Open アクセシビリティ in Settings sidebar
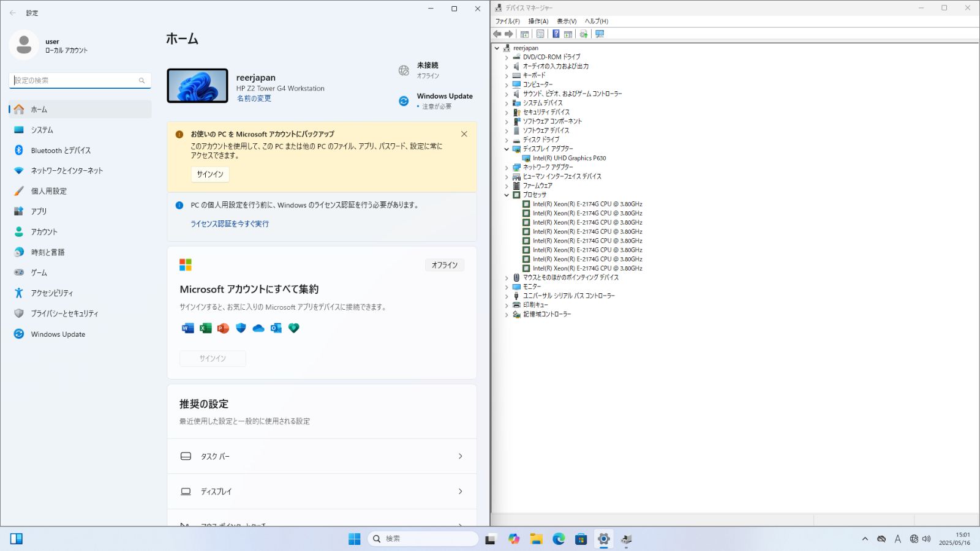 (x=80, y=293)
